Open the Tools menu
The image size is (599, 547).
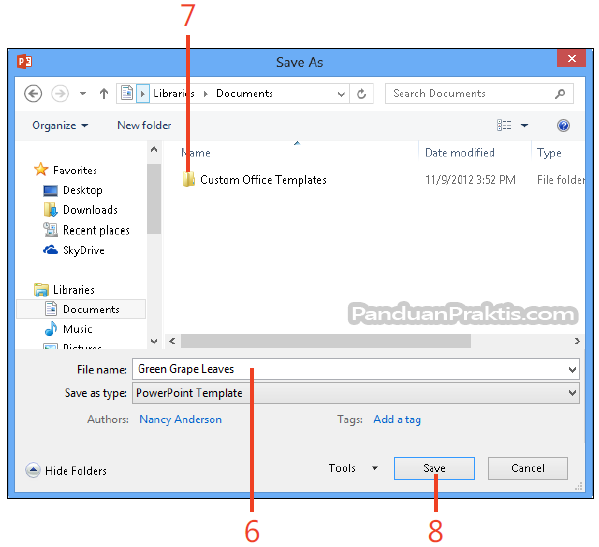[x=342, y=468]
